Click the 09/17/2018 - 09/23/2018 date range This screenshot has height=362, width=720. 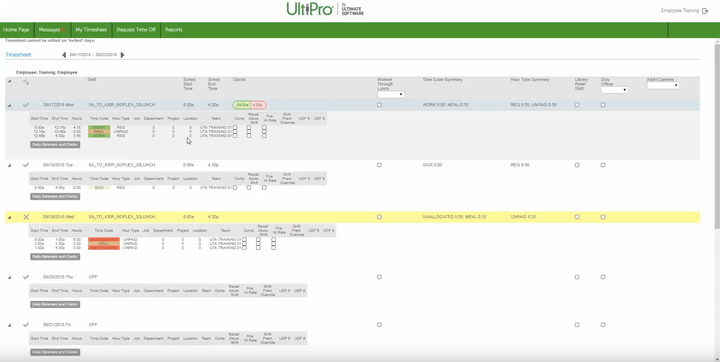(x=93, y=55)
